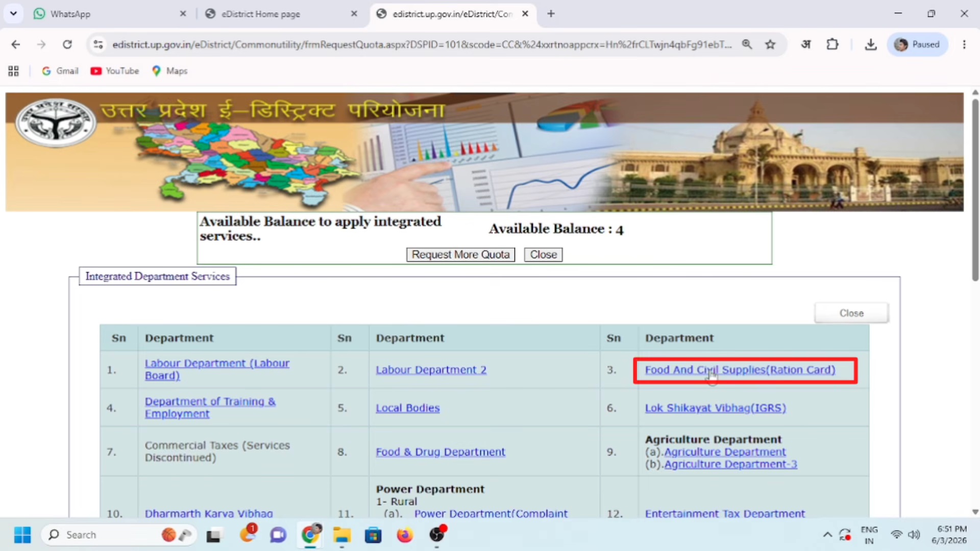Open Labour Department 2 link
980x551 pixels.
pyautogui.click(x=431, y=370)
